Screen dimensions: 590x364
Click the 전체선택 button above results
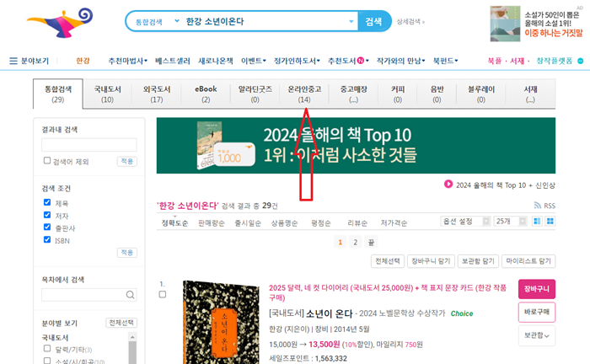tap(388, 261)
